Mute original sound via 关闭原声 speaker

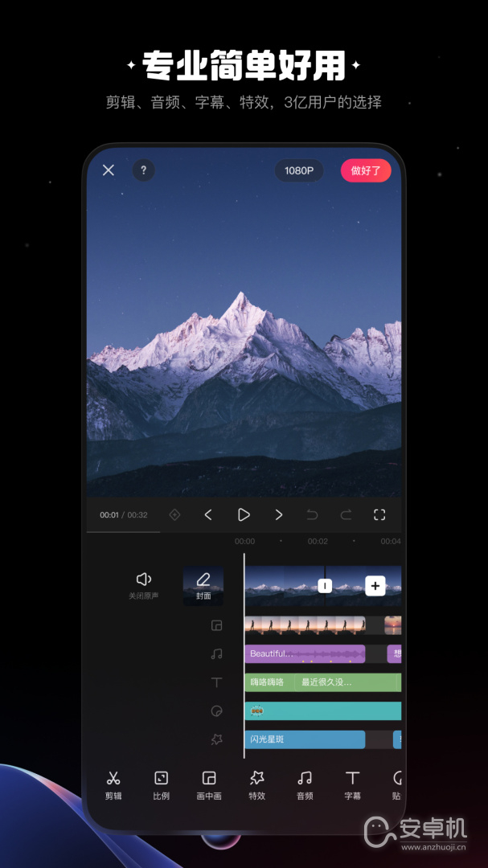144,586
